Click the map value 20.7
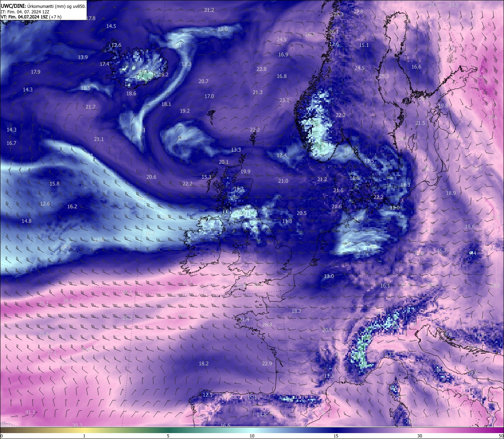This screenshot has width=504, height=439. click(x=204, y=81)
